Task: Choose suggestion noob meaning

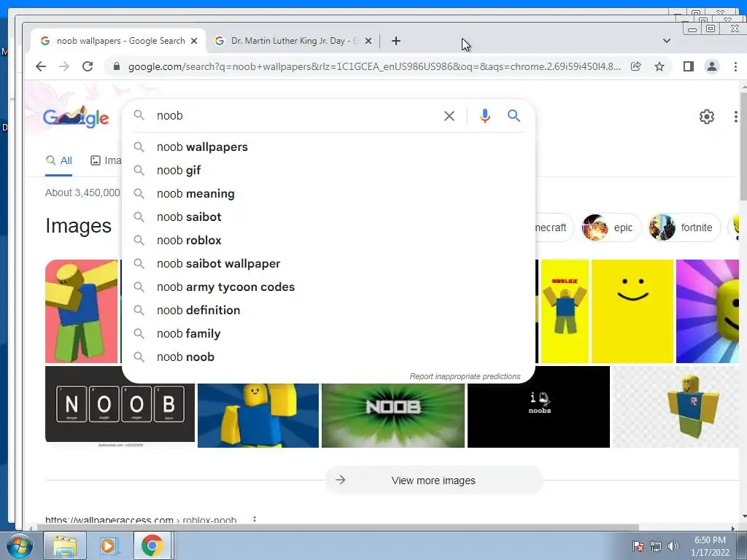Action: click(x=328, y=194)
